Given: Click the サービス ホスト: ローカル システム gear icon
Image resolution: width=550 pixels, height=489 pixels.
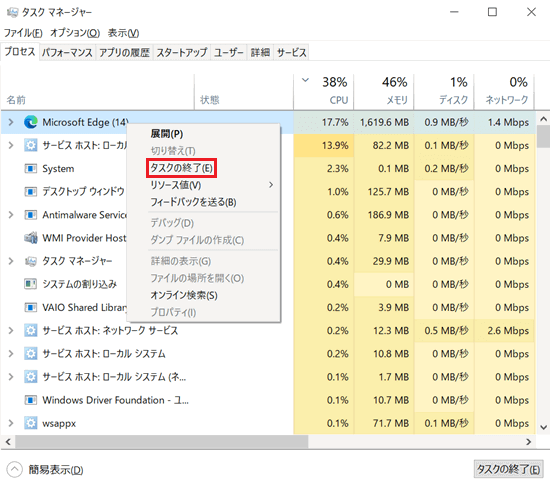Looking at the screenshot, I should coord(31,354).
